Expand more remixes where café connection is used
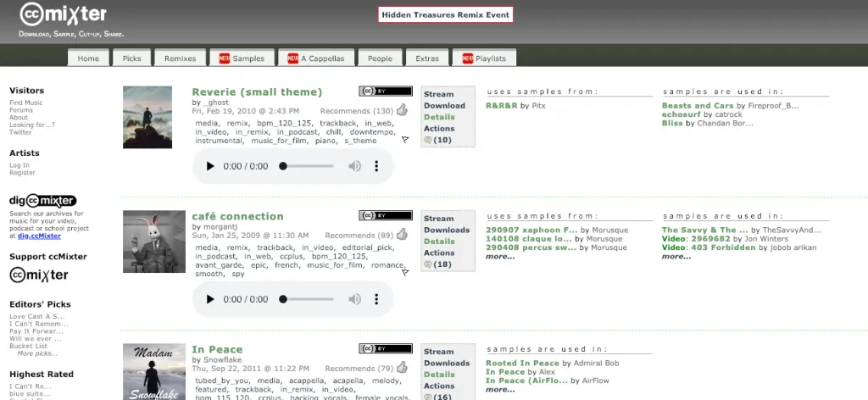 click(x=676, y=256)
